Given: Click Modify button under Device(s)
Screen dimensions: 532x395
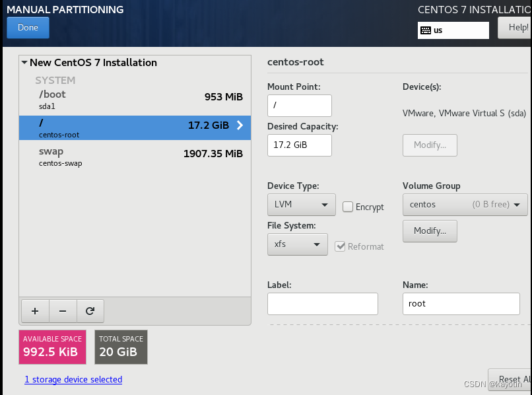Looking at the screenshot, I should (x=430, y=145).
